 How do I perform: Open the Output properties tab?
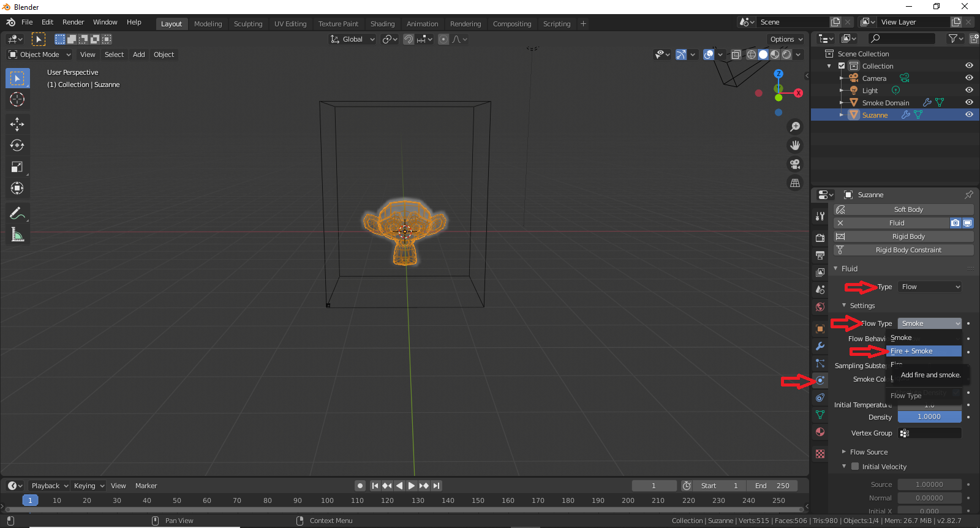820,255
